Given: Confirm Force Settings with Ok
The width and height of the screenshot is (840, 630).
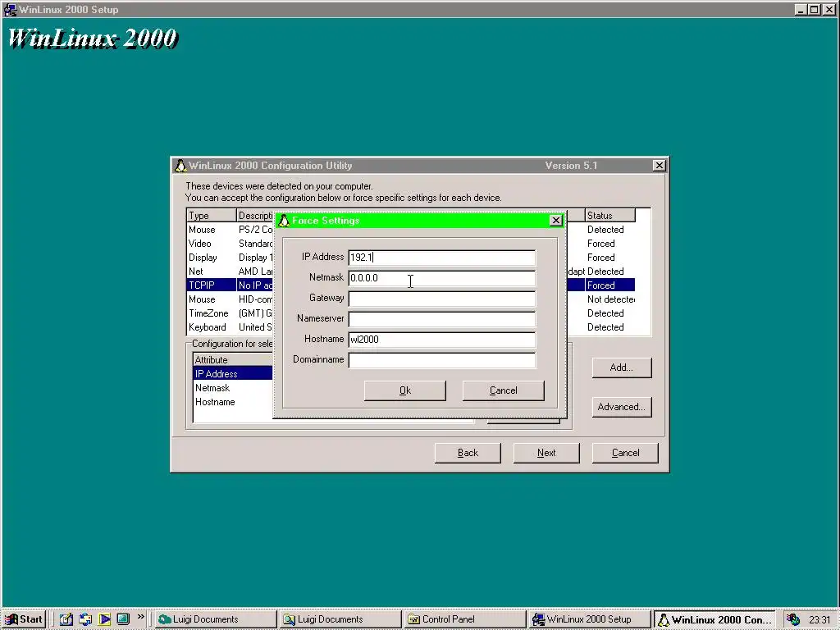Looking at the screenshot, I should click(x=405, y=390).
